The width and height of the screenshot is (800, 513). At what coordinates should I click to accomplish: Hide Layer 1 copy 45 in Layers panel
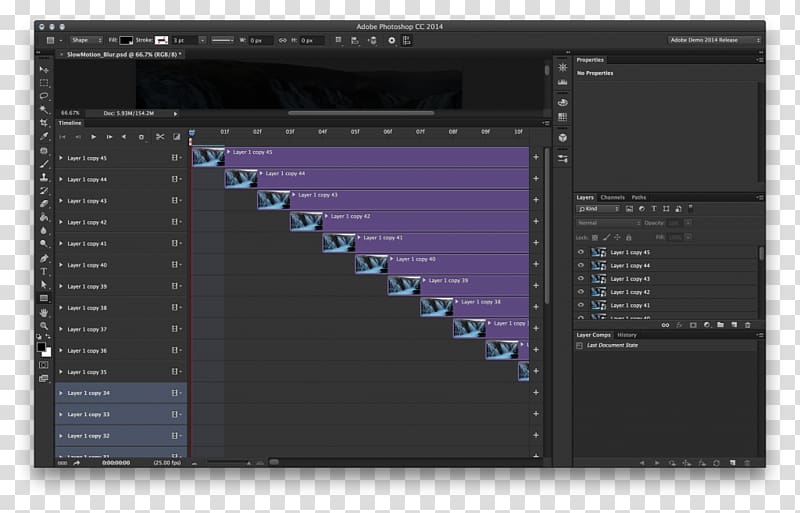[x=581, y=253]
